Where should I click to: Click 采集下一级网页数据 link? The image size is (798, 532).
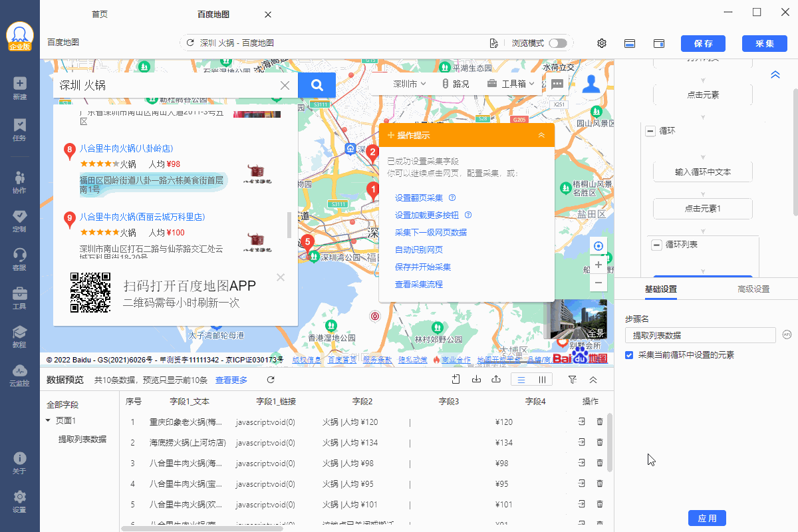pyautogui.click(x=431, y=232)
